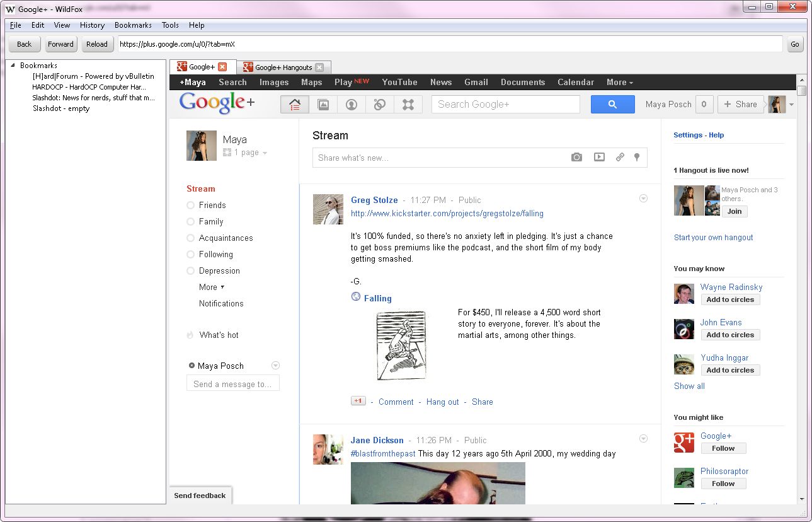Add Wayne Radinsky to circles
The width and height of the screenshot is (812, 522).
click(730, 299)
